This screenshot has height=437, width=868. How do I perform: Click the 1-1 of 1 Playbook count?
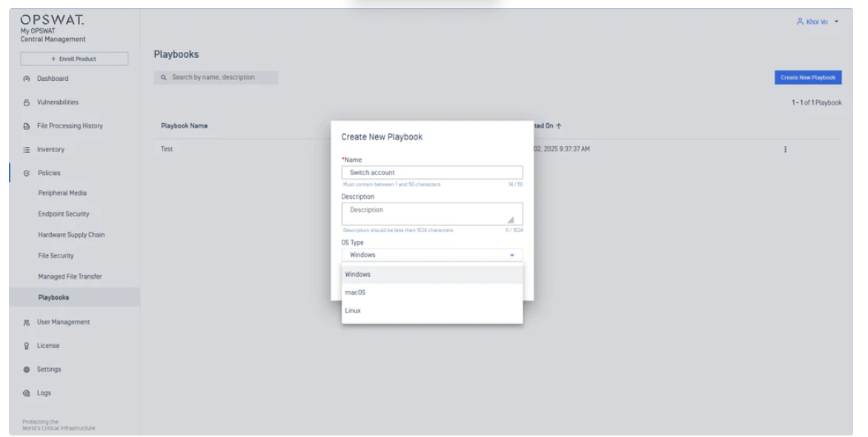point(817,103)
